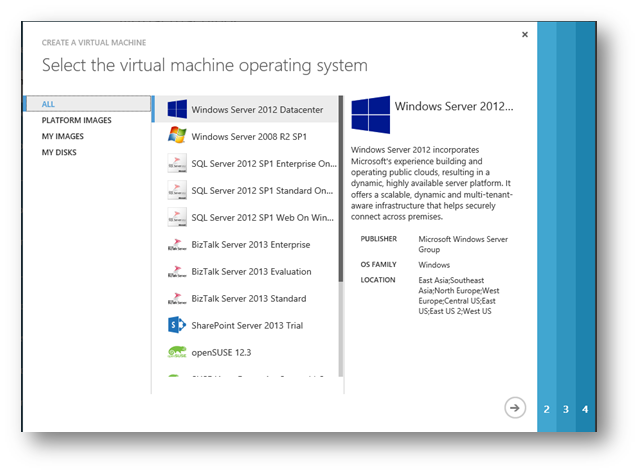This screenshot has width=639, height=474.
Task: Select openSUSE 12.3 image name
Action: [x=221, y=353]
